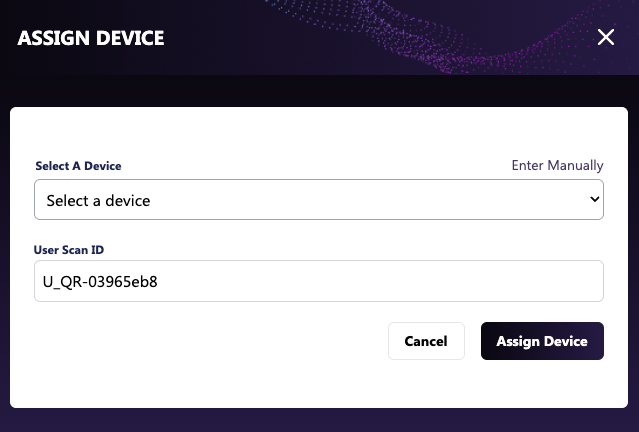
Task: Click the U_QR-03965eb8 scan ID text
Action: coord(102,282)
